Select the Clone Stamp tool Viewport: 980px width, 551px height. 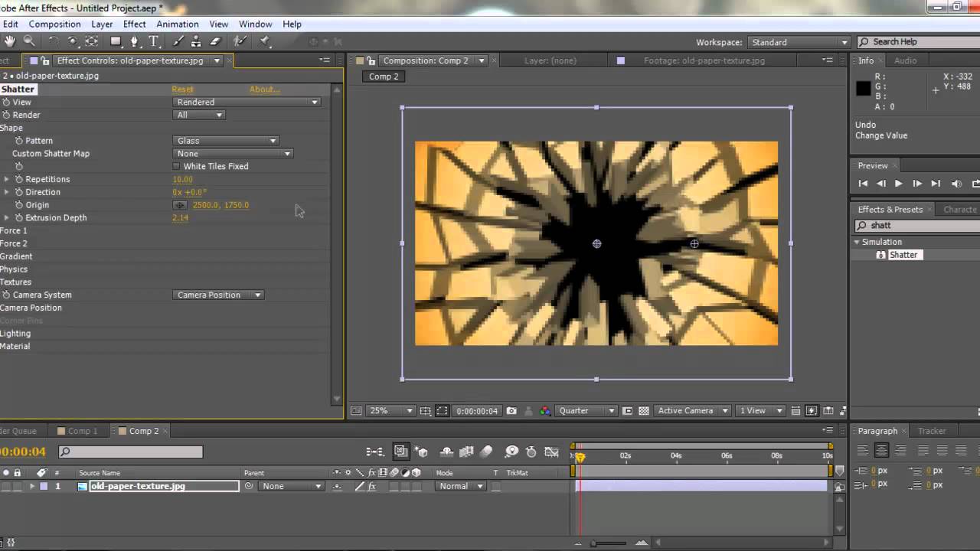[x=197, y=41]
